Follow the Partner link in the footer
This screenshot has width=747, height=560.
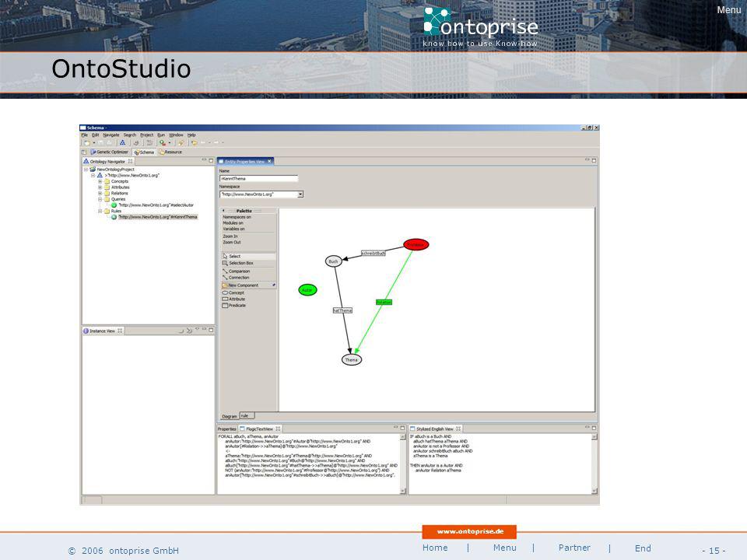tap(574, 548)
